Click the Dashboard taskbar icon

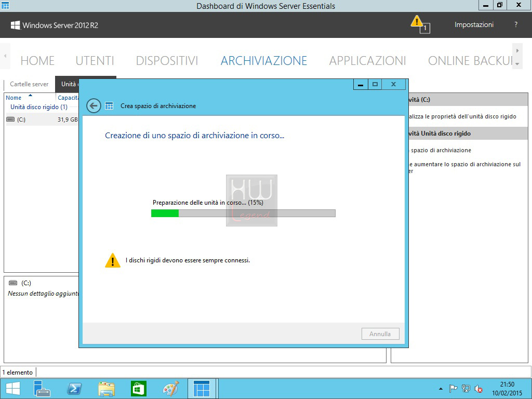point(202,389)
